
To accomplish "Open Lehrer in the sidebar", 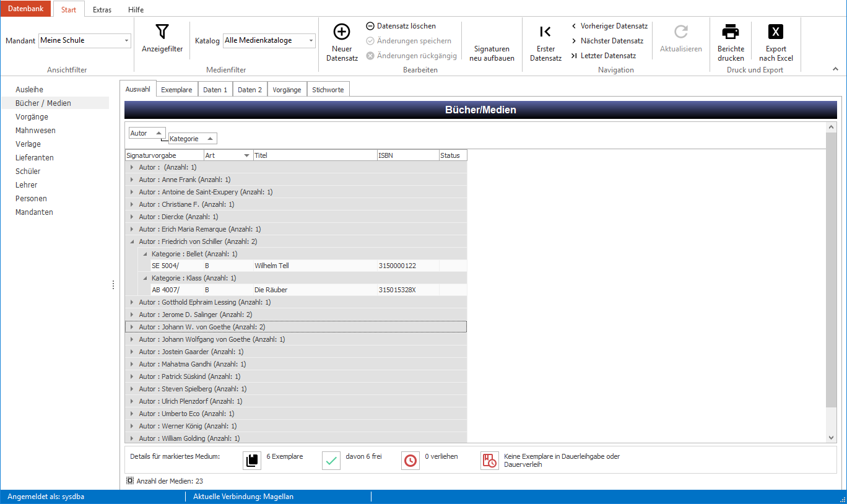I will coord(27,185).
